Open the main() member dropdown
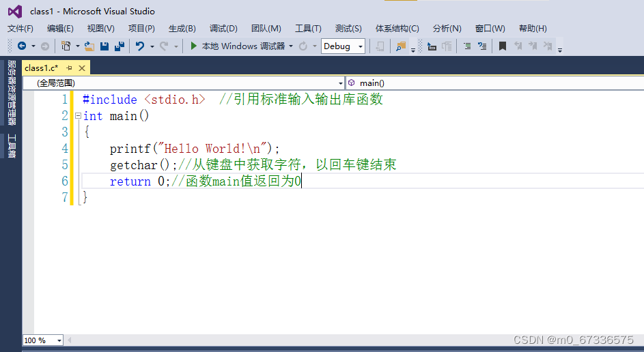The height and width of the screenshot is (352, 644). 495,83
